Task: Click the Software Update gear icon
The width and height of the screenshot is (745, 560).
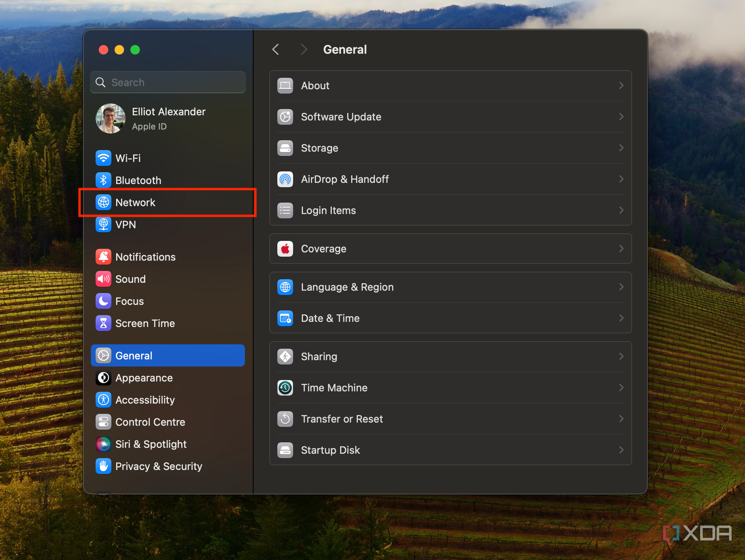Action: 285,117
